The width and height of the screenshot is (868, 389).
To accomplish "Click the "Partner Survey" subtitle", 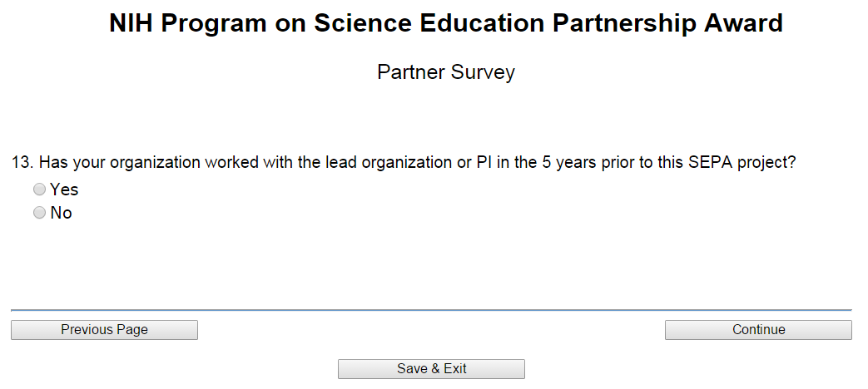I will click(x=446, y=72).
